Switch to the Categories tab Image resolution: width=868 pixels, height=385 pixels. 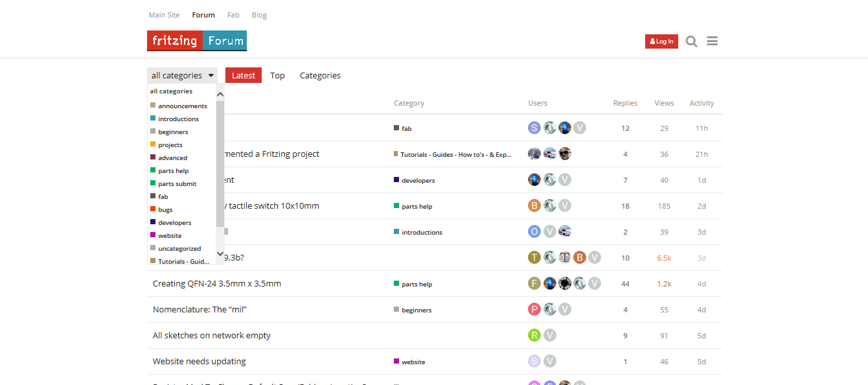click(x=320, y=75)
